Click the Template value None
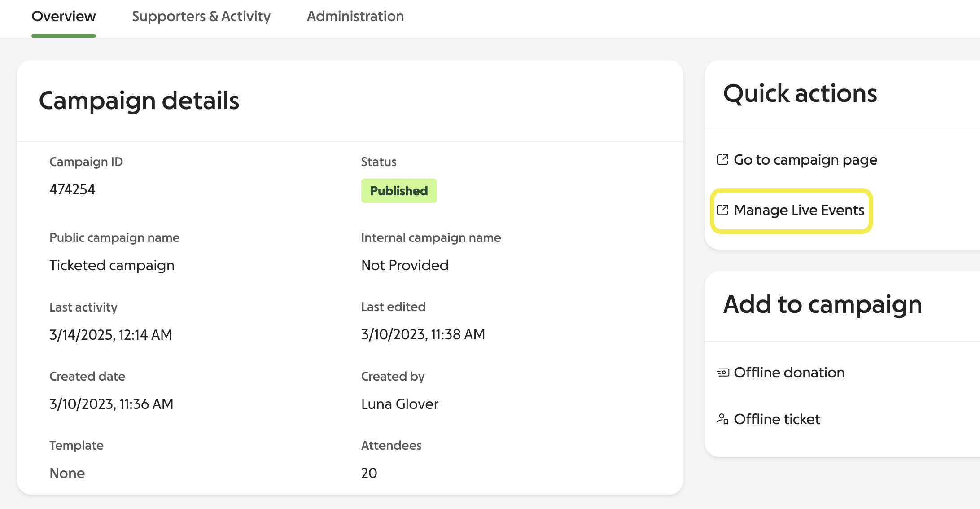This screenshot has width=980, height=509. point(67,473)
